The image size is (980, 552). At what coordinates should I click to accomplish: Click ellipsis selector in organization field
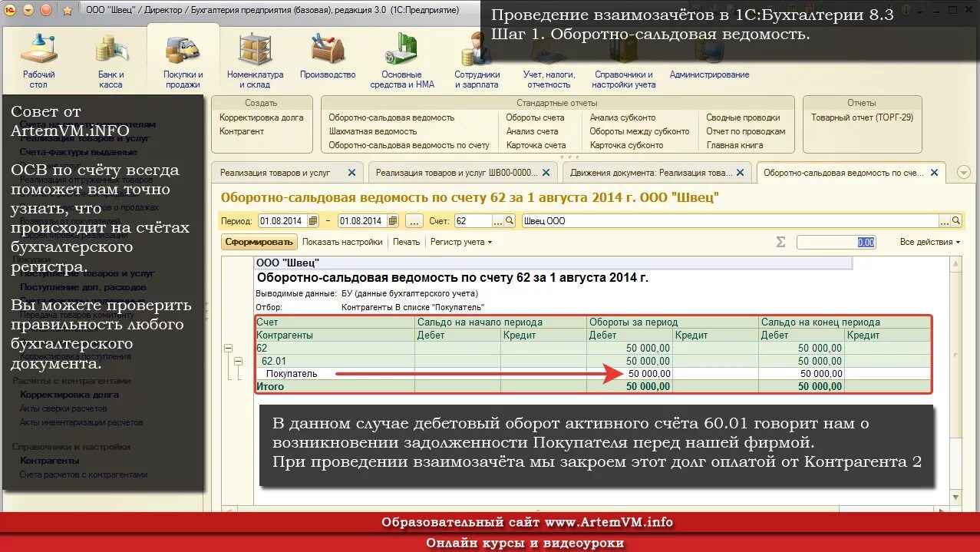[x=944, y=221]
